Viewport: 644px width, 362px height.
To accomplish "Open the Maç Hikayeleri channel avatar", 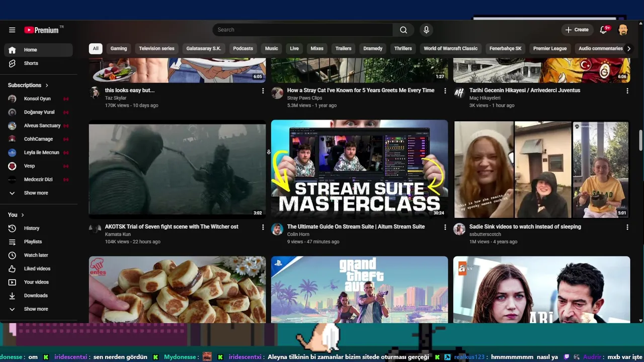I will pos(459,93).
